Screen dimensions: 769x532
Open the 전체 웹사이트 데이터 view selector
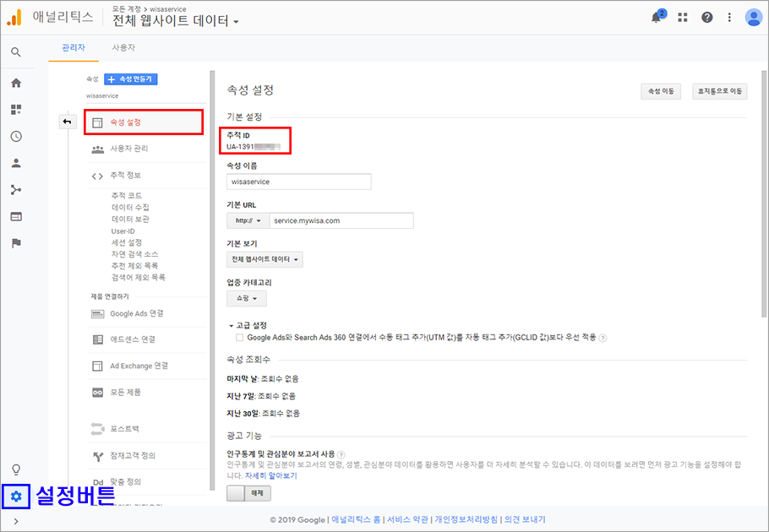point(175,20)
